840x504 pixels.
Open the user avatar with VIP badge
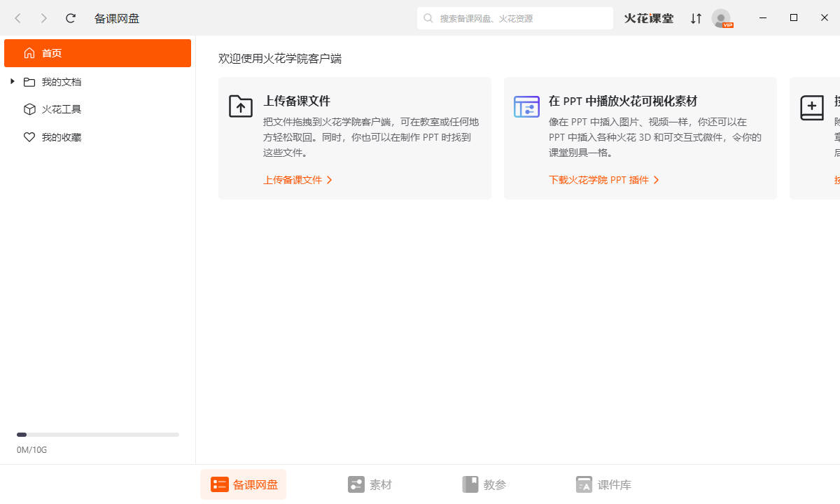721,18
